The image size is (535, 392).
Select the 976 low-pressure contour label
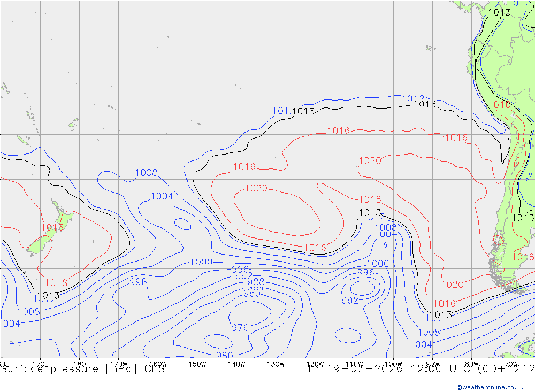(240, 327)
